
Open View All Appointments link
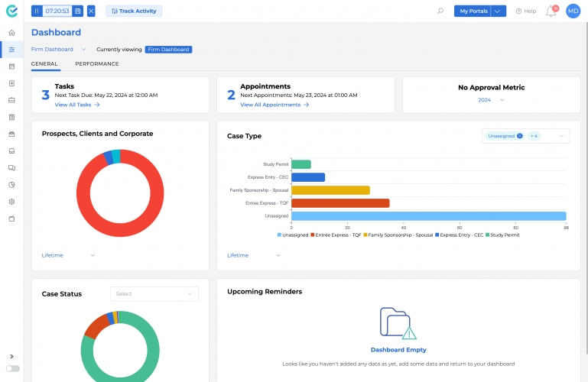(275, 105)
